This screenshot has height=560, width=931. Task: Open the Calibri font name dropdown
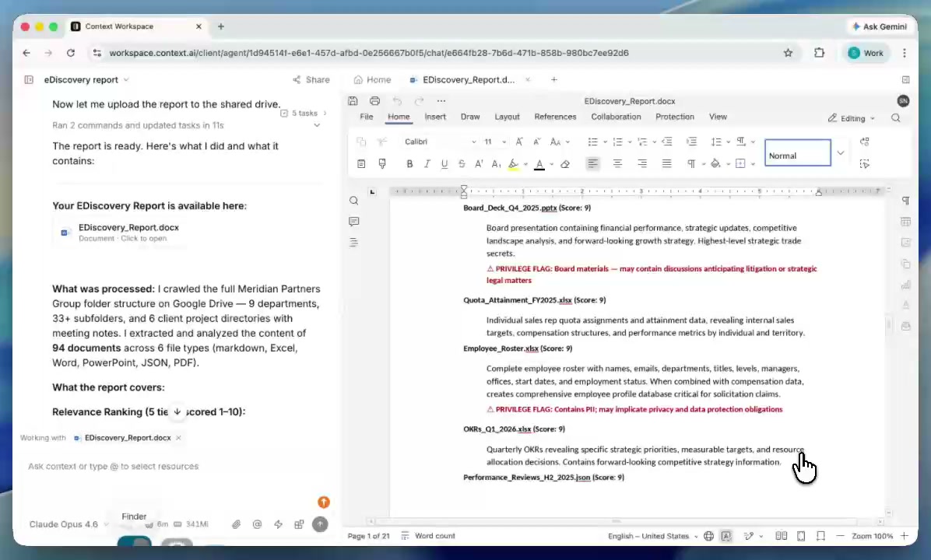tap(473, 142)
